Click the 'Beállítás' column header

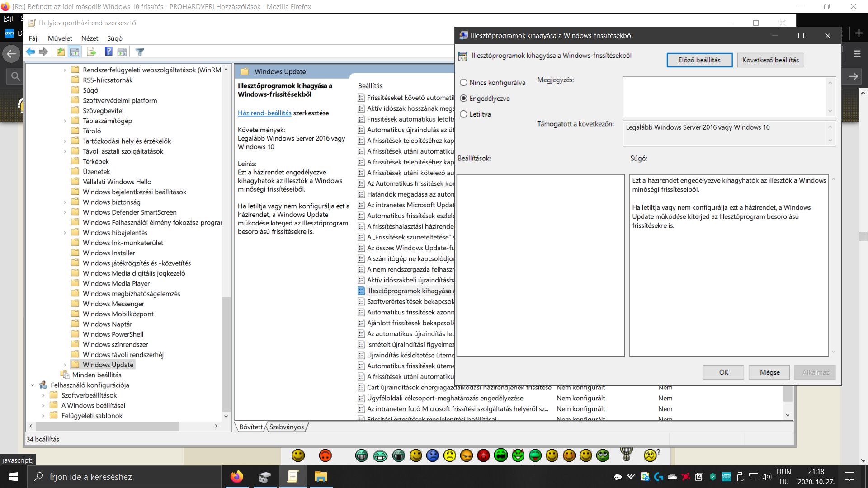[x=370, y=86]
